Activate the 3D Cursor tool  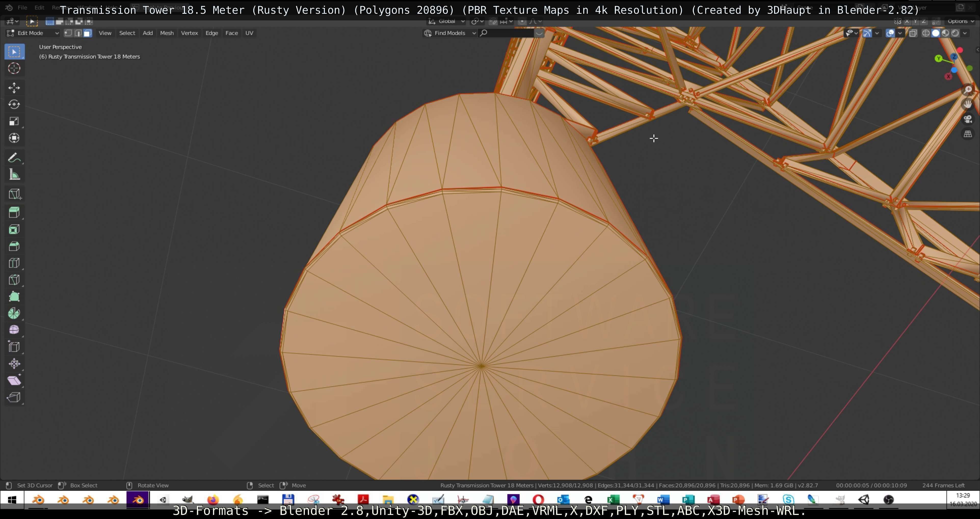tap(15, 69)
